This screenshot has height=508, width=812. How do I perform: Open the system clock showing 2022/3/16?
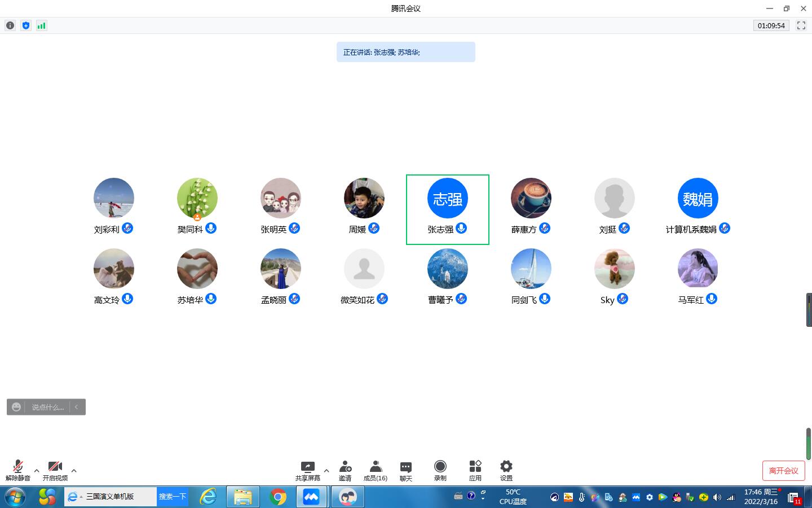click(762, 497)
